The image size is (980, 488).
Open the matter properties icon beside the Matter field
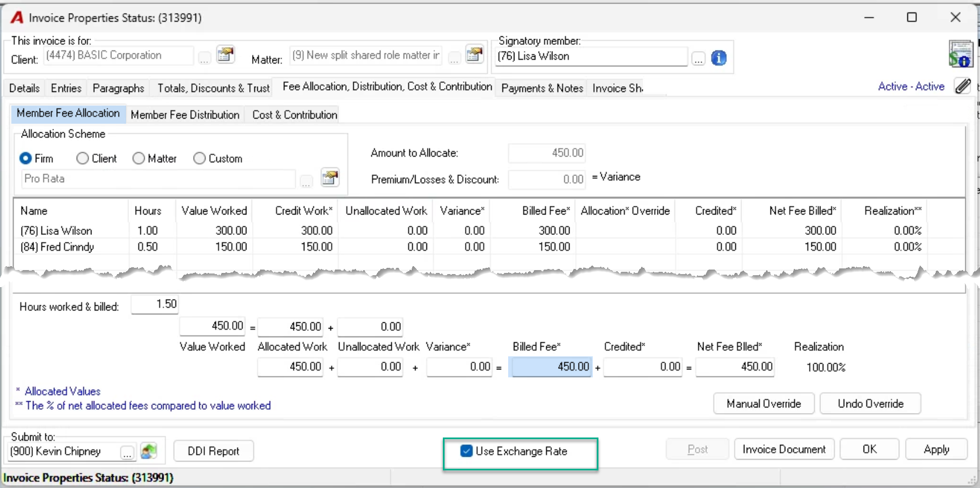point(474,54)
